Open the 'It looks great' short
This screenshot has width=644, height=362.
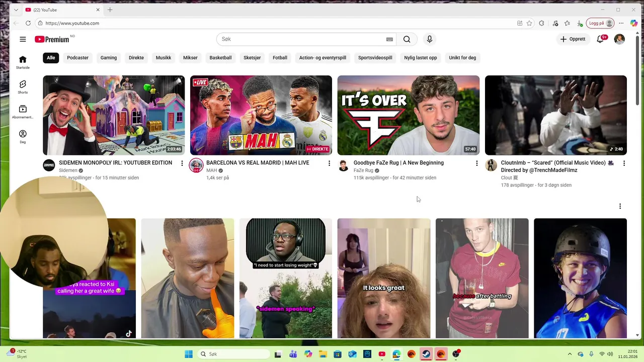pos(384,278)
